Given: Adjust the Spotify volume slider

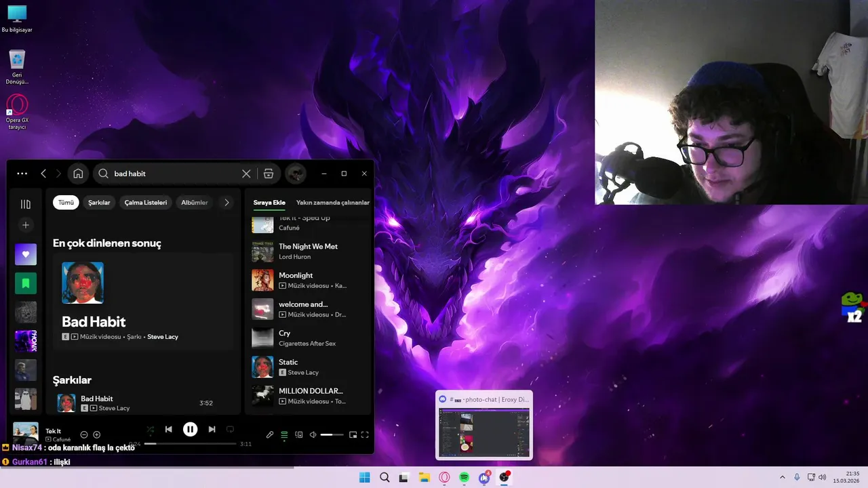Looking at the screenshot, I should [x=332, y=434].
